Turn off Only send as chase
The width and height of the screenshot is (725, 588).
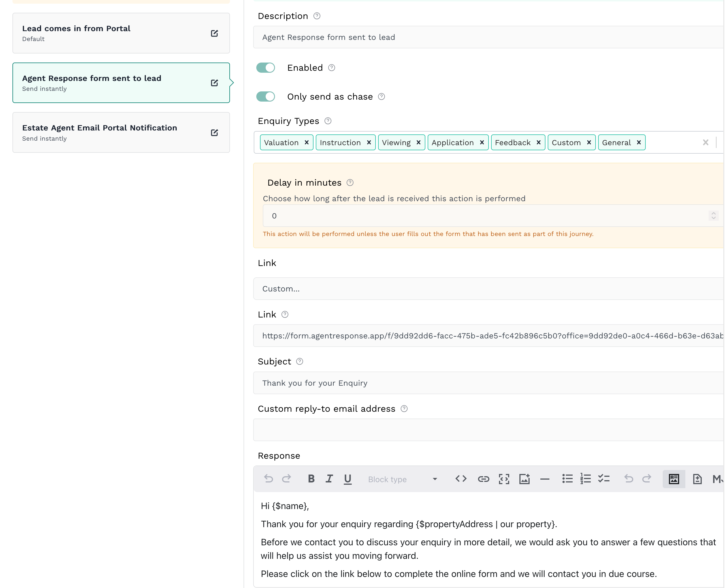[265, 96]
